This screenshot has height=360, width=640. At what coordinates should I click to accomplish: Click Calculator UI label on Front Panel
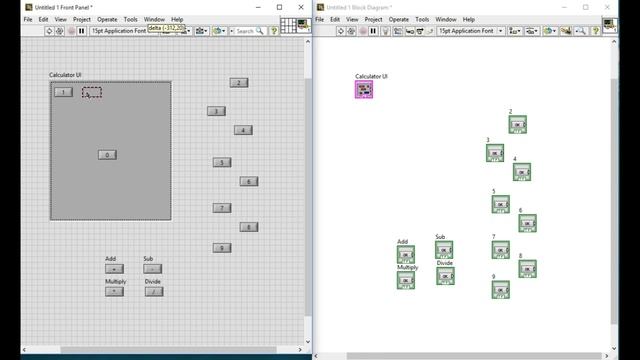click(65, 75)
